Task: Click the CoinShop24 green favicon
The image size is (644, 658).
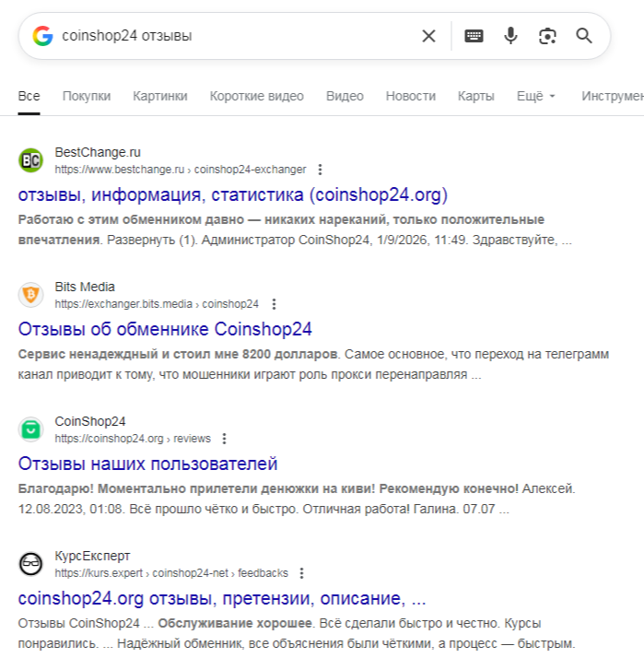Action: (x=31, y=429)
